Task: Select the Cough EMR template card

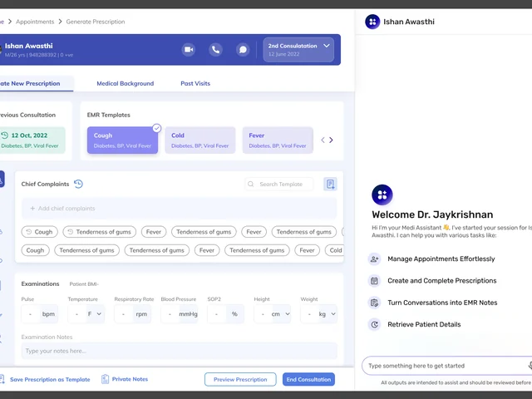Action: click(x=122, y=140)
